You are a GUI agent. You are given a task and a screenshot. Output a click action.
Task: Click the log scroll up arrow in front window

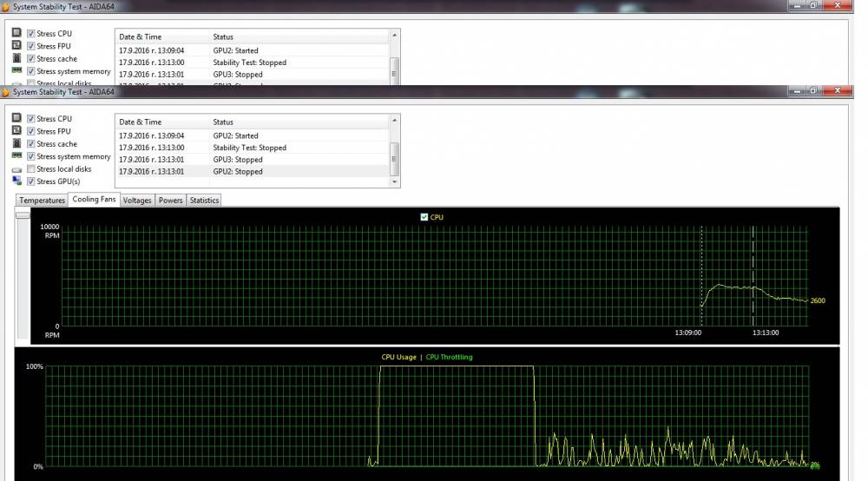395,120
